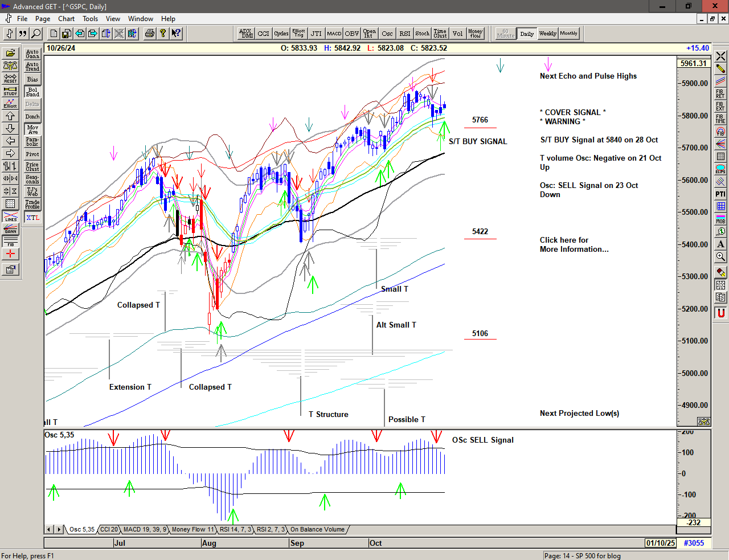Click the up arrow scroll button
This screenshot has height=560, width=729.
tap(10, 116)
